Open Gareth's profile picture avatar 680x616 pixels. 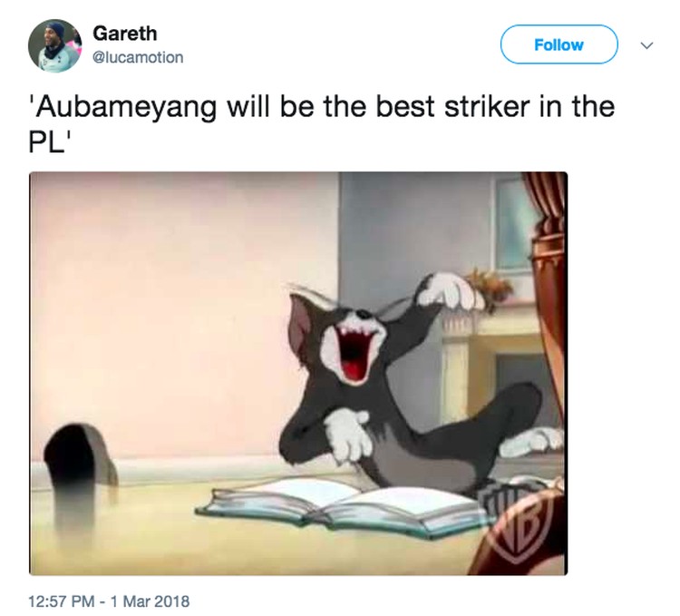55,45
